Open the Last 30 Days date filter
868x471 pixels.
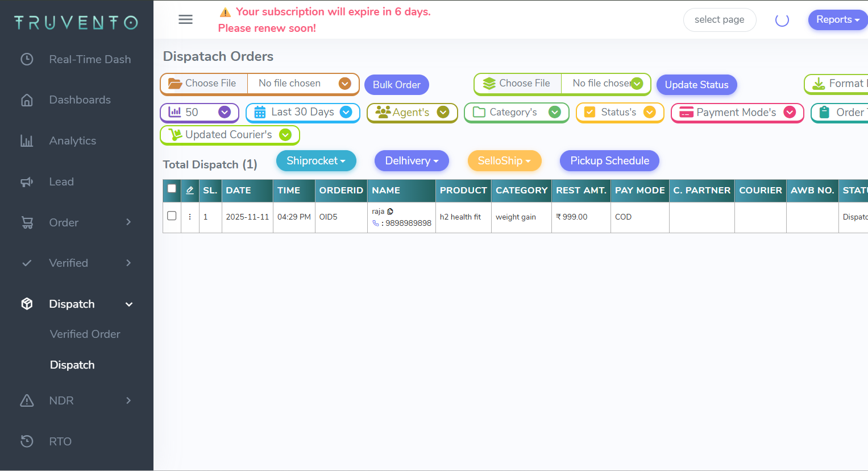pyautogui.click(x=302, y=113)
